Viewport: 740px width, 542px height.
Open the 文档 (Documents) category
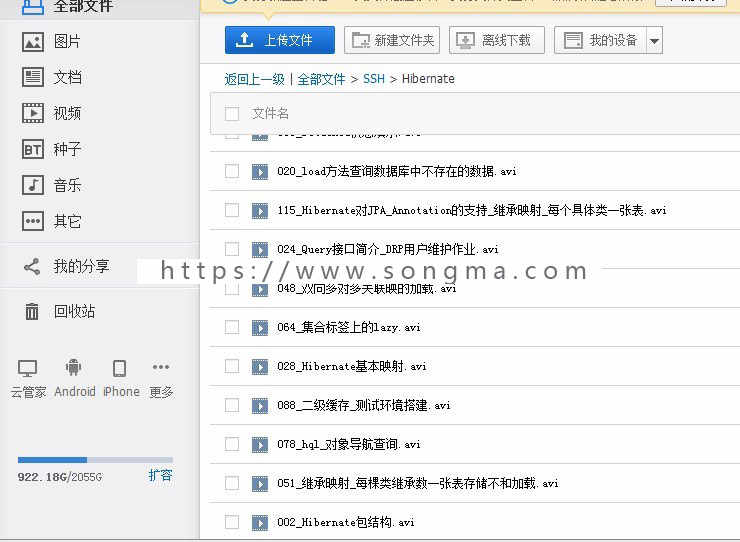click(67, 77)
